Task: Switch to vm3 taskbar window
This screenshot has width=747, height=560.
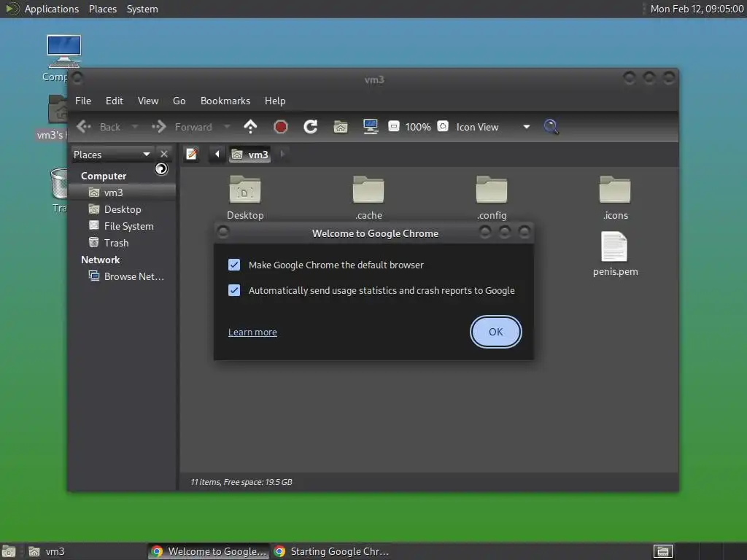Action: tap(85, 551)
